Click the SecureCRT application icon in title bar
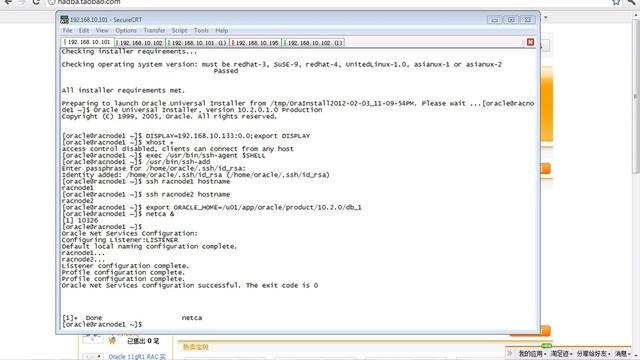Viewport: 640px width, 360px height. [x=64, y=20]
